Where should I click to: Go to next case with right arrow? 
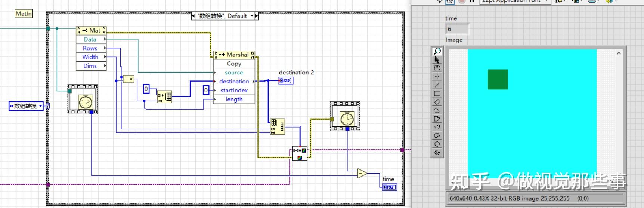point(257,16)
